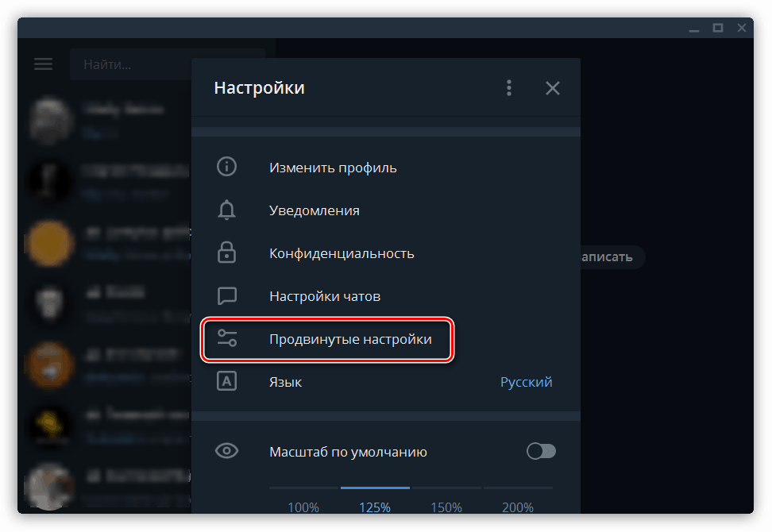
Task: Close the Настройки dialog with the X
Action: pyautogui.click(x=552, y=87)
